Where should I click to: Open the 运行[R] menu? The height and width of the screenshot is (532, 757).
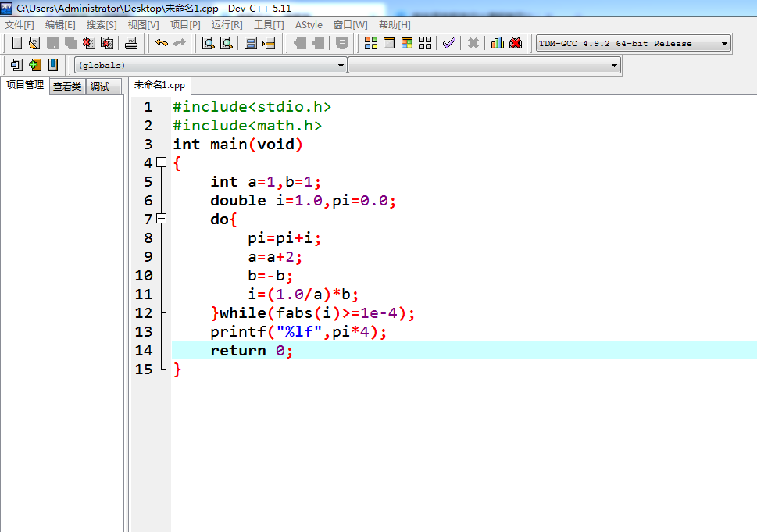(227, 25)
